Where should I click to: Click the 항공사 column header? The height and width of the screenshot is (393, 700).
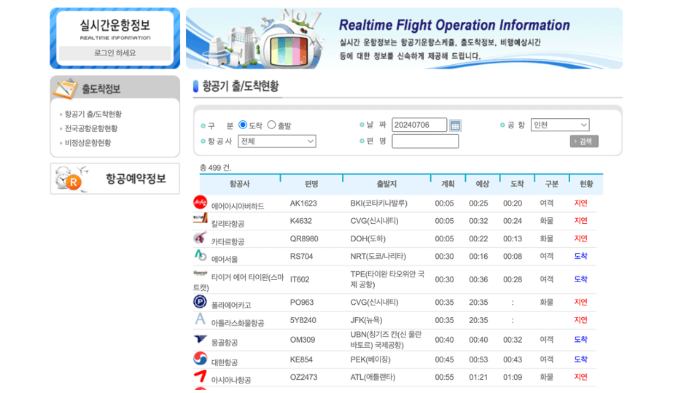click(x=240, y=184)
